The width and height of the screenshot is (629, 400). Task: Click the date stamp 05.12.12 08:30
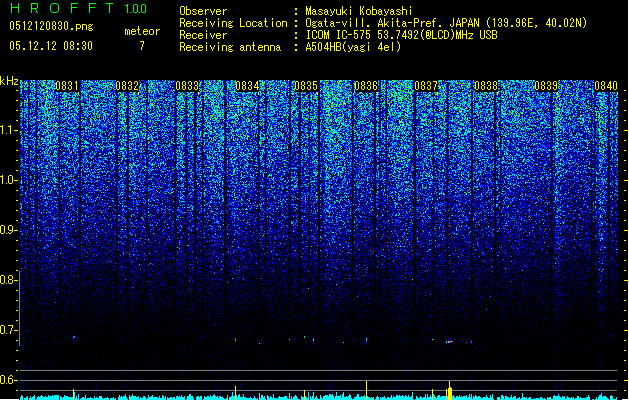51,46
